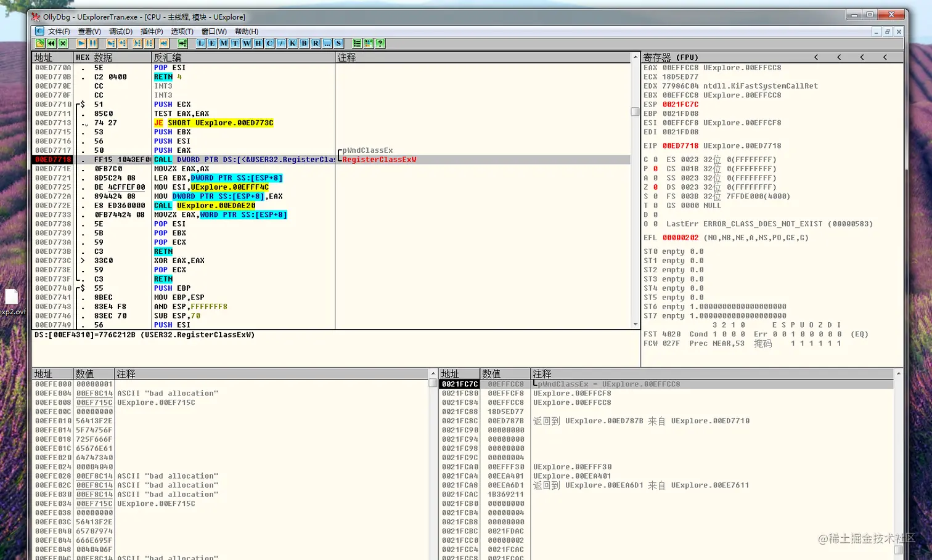Pause the debugged program
Screen dimensions: 932x560
[x=92, y=43]
